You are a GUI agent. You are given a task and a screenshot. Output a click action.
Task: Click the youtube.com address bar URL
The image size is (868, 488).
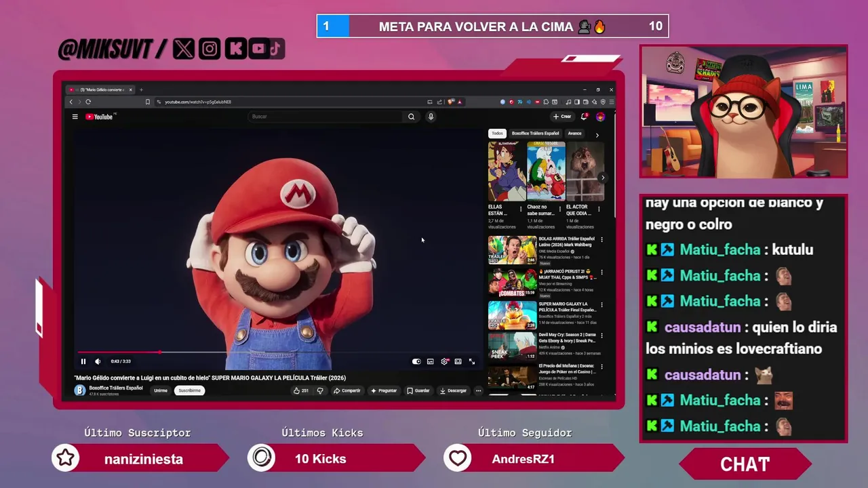point(198,102)
